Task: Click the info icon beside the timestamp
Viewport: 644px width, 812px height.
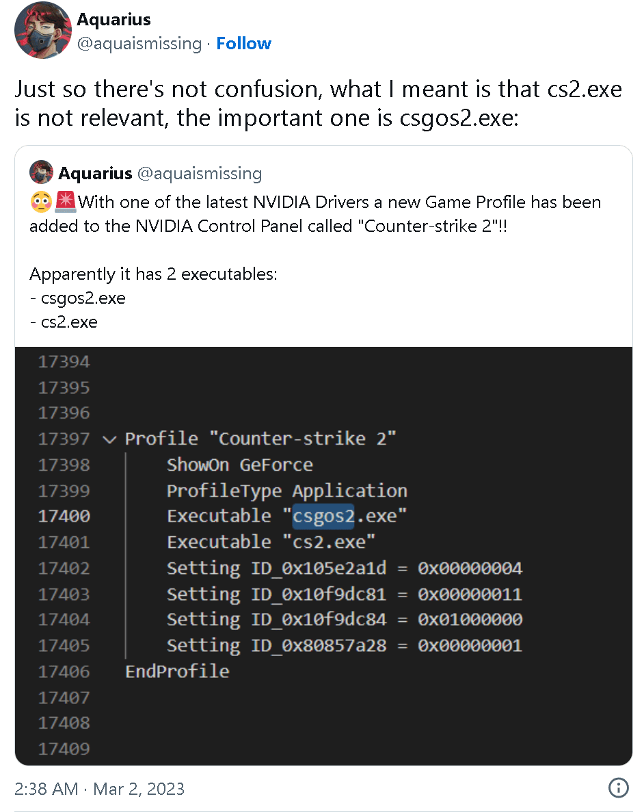Action: click(x=618, y=788)
